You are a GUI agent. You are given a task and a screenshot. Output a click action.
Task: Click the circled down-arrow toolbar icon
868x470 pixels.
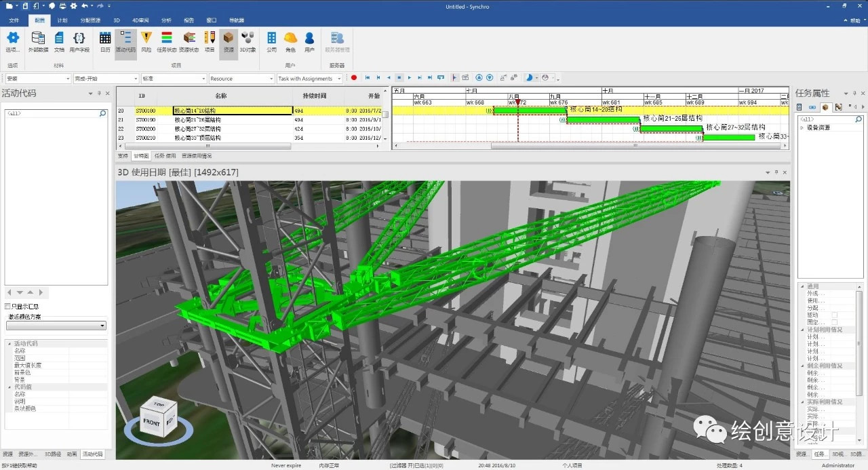[x=490, y=78]
